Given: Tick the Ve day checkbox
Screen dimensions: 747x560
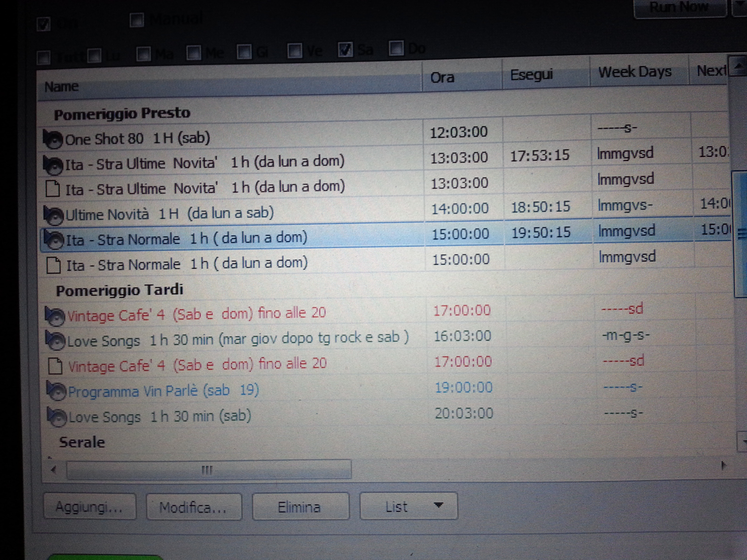Looking at the screenshot, I should coord(295,51).
